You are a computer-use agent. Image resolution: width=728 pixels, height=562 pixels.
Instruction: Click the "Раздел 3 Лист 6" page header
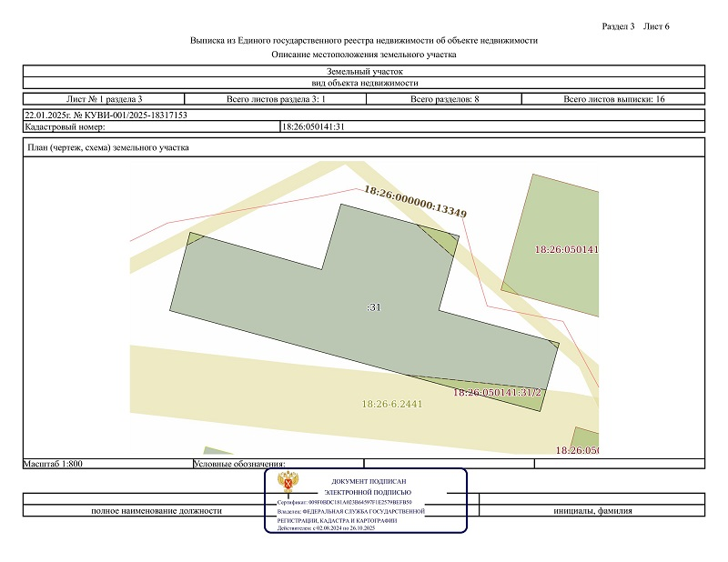tap(635, 26)
